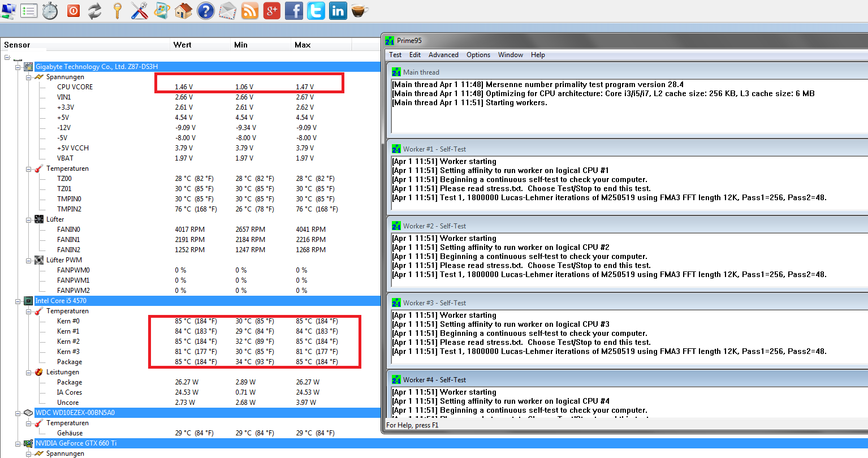
Task: Click the graphics card icon beside NVIDIA GeForce
Action: (28, 443)
